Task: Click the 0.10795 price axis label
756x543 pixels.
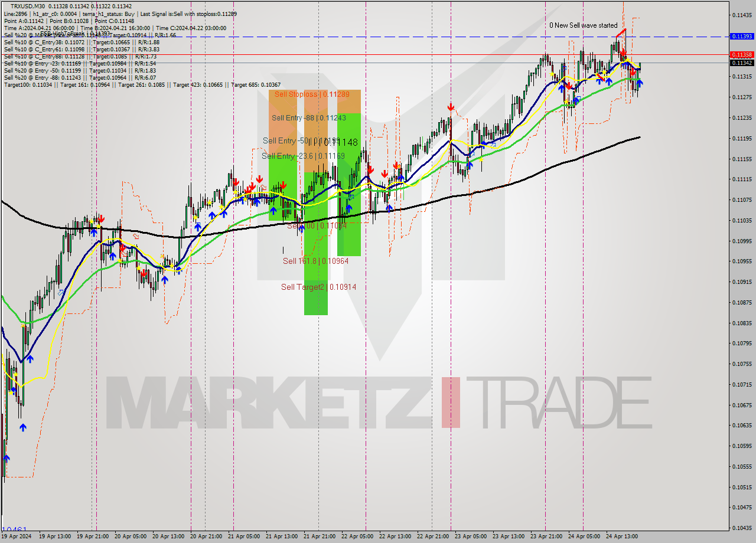Action: [x=742, y=343]
